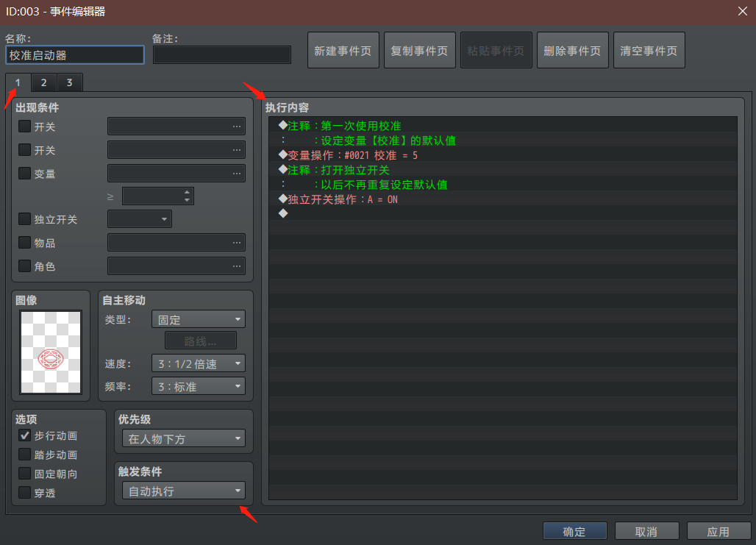Check the 独立开关 condition checkbox
Image resolution: width=756 pixels, height=545 pixels.
[x=24, y=219]
